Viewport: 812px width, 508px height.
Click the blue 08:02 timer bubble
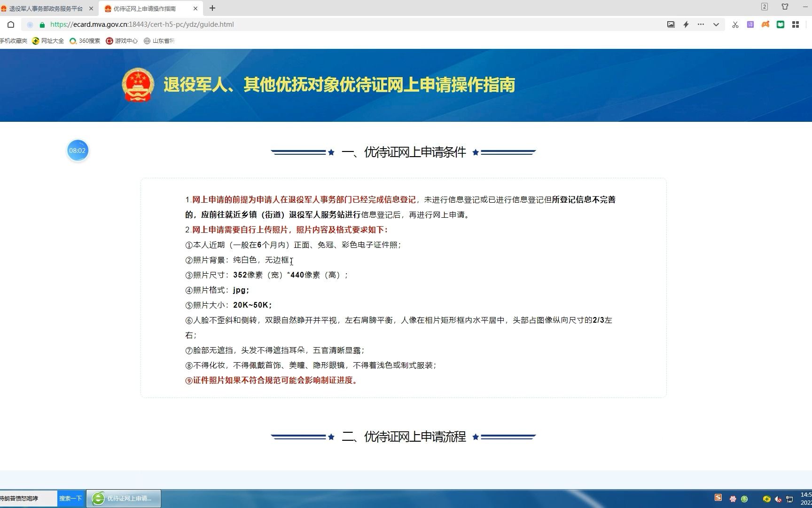point(78,151)
